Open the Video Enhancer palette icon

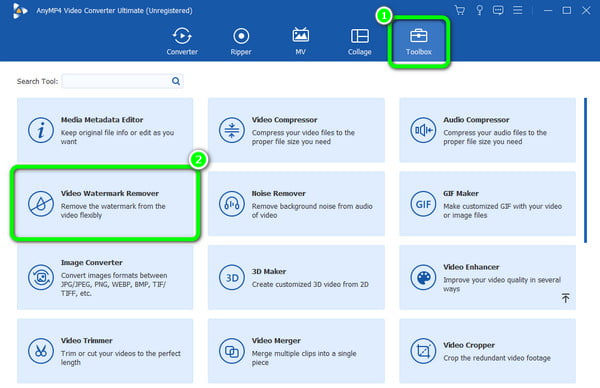tap(423, 277)
